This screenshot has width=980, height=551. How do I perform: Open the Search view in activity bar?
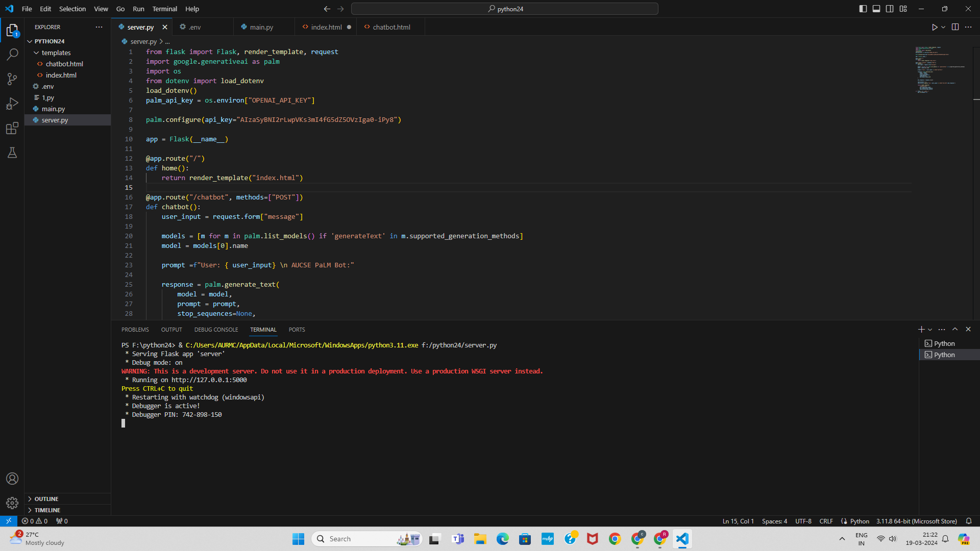pos(12,54)
